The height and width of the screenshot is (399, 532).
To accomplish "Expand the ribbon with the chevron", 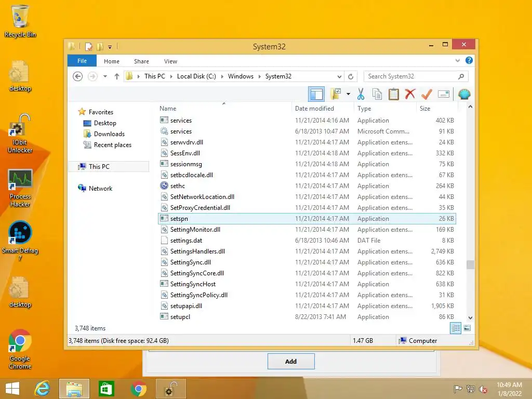I will (457, 60).
